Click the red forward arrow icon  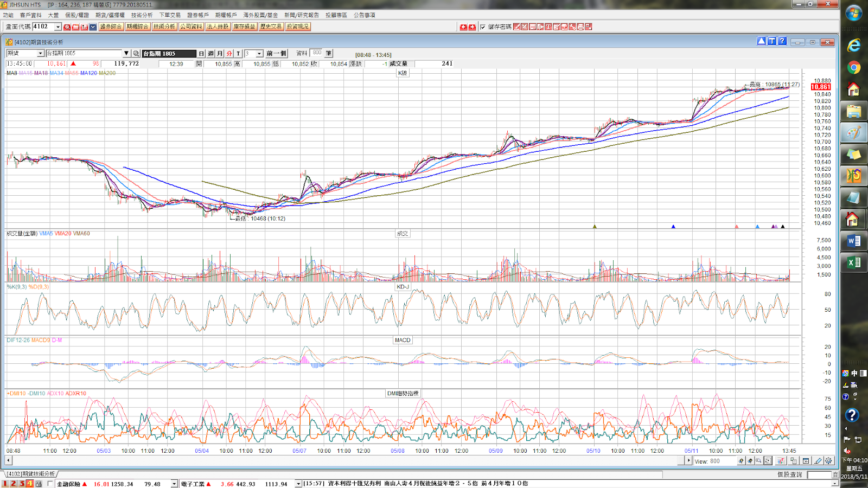[x=472, y=27]
